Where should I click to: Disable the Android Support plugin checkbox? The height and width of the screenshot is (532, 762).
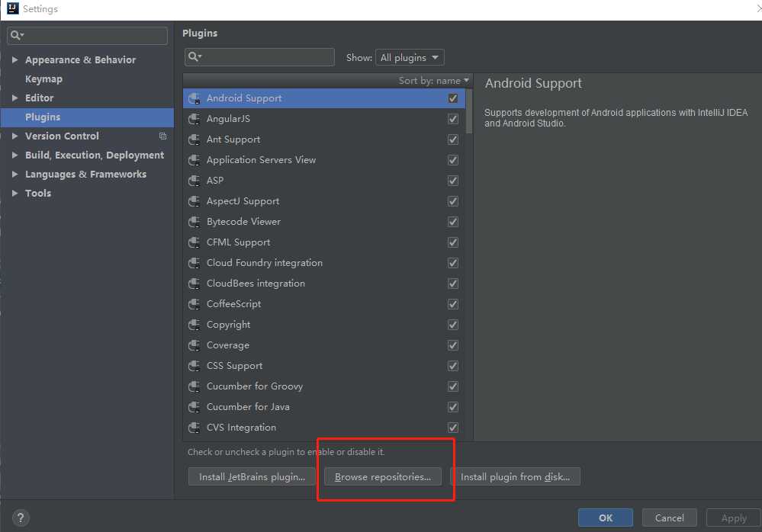(x=453, y=98)
